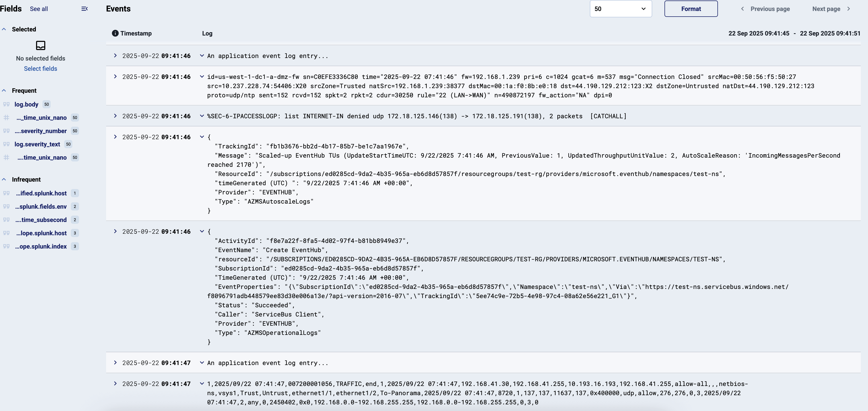Click the quotes icon next to log.severity_text
The height and width of the screenshot is (411, 868).
(6, 144)
